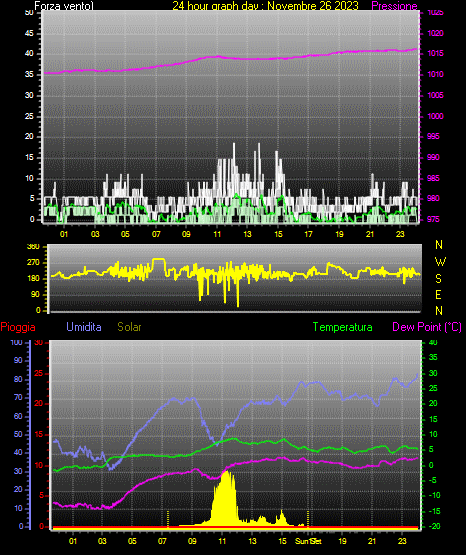Click hour 05 on wind graph axis
The width and height of the screenshot is (466, 555).
tap(125, 234)
